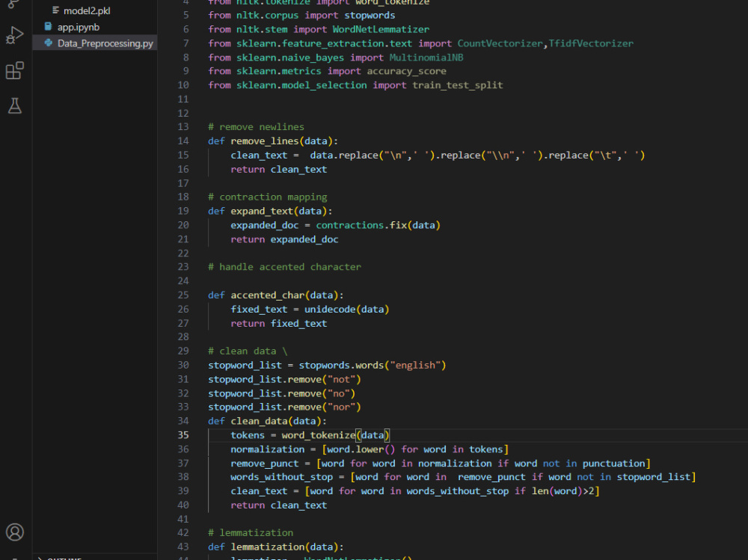Click line number 14 in gutter
748x560 pixels.
183,141
